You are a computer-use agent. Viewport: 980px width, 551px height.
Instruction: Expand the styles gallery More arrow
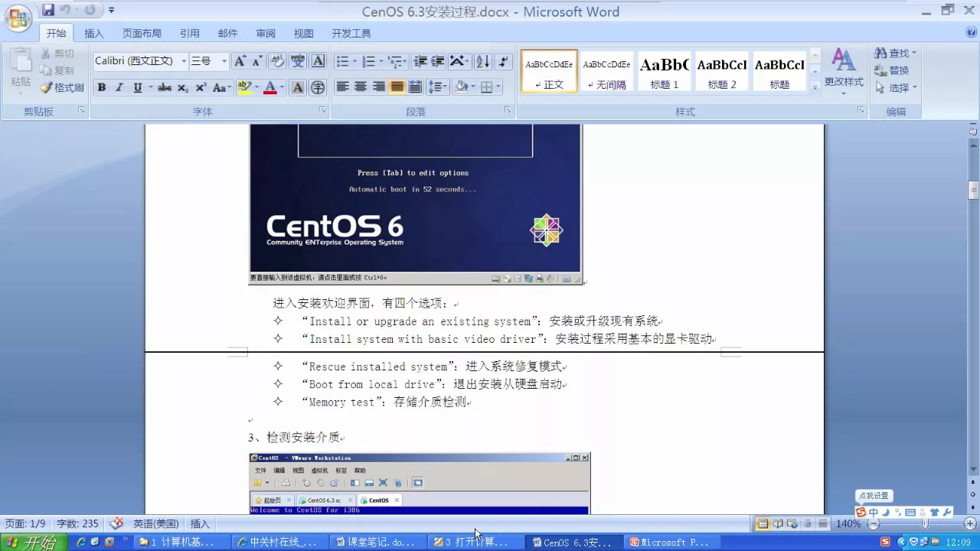[815, 87]
